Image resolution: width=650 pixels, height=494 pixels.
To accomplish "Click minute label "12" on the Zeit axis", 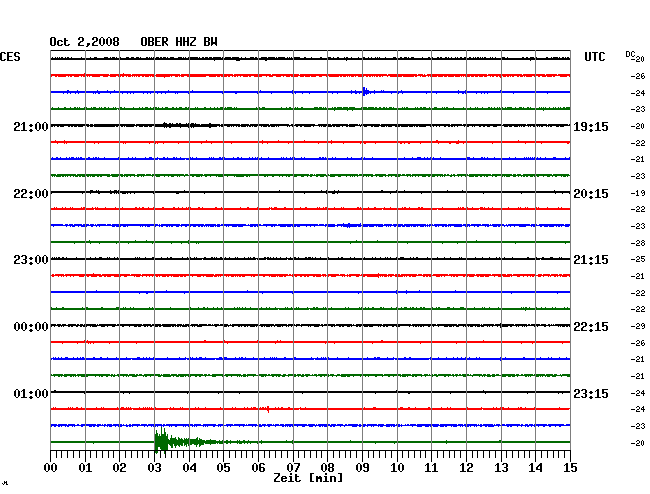I will (x=466, y=468).
